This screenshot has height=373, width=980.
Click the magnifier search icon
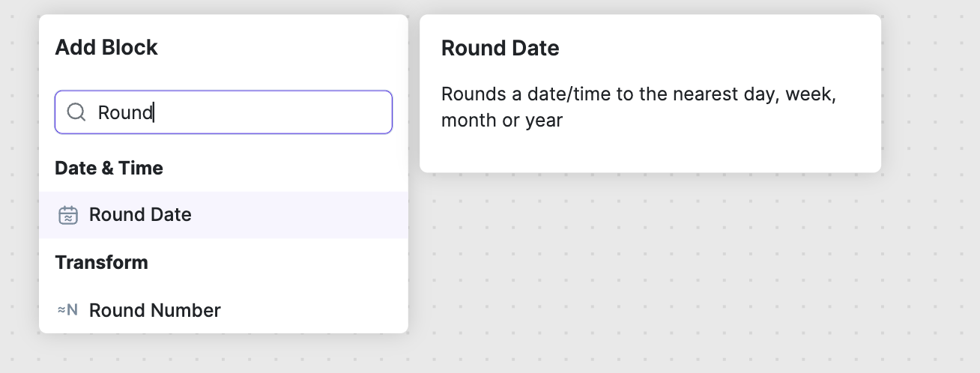(76, 112)
